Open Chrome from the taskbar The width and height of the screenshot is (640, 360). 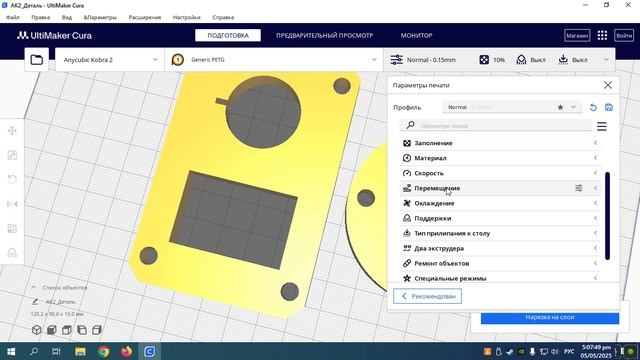click(103, 351)
